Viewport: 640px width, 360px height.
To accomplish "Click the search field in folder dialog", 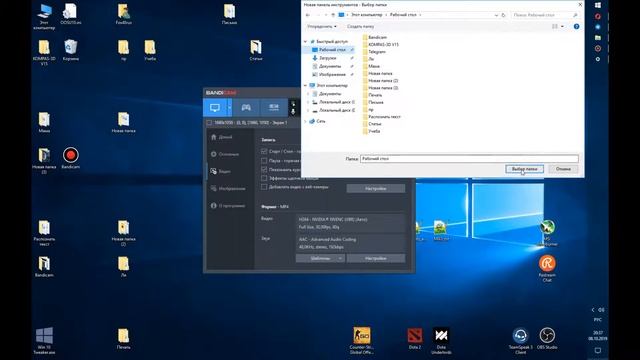I will [x=544, y=15].
